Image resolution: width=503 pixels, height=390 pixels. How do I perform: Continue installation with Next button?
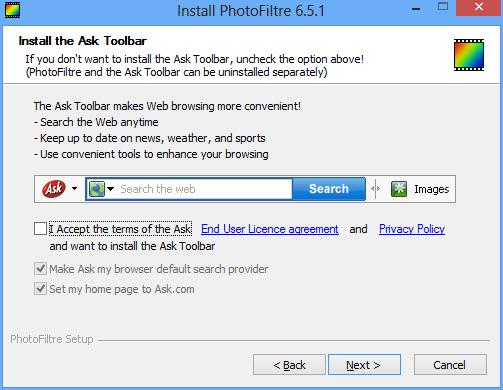(x=364, y=365)
